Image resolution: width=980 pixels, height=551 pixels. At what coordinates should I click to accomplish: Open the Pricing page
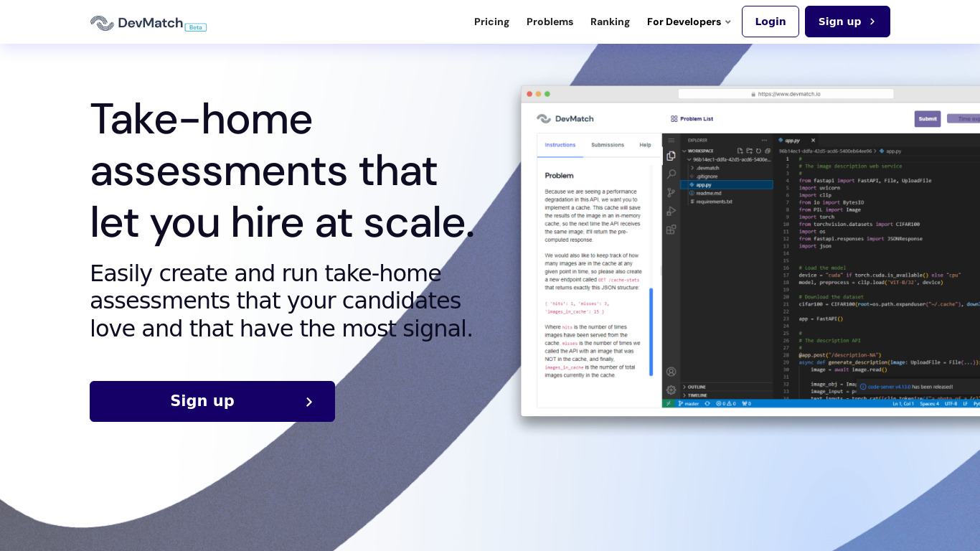click(491, 22)
